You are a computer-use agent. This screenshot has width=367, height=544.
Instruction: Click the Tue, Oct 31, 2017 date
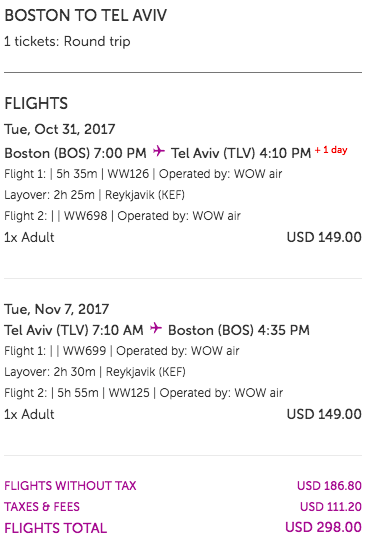tap(60, 129)
